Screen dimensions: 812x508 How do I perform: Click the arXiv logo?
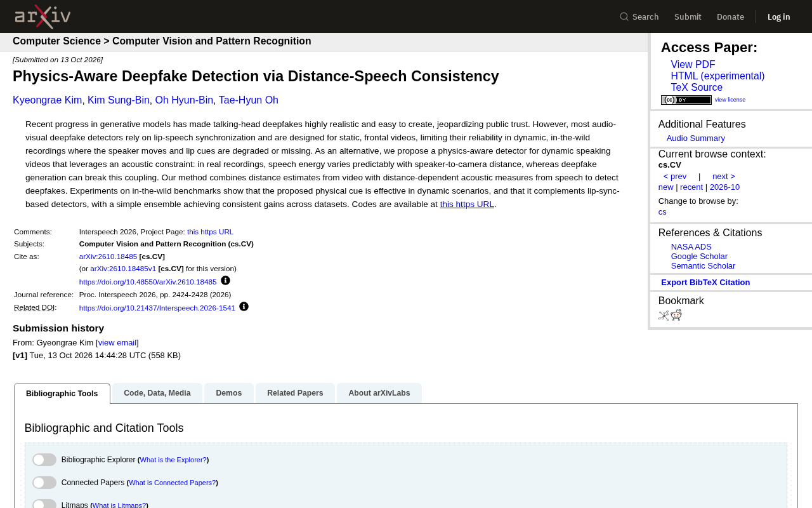(43, 17)
